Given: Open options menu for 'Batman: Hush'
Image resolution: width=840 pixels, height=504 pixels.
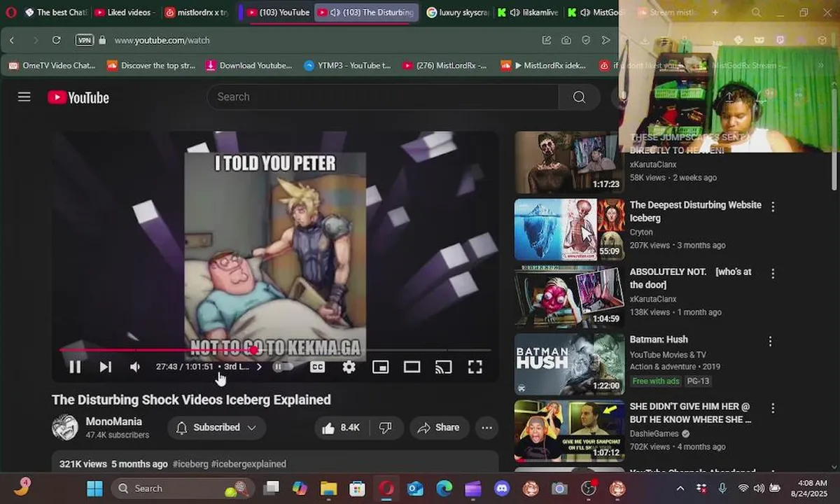Looking at the screenshot, I should click(x=770, y=341).
